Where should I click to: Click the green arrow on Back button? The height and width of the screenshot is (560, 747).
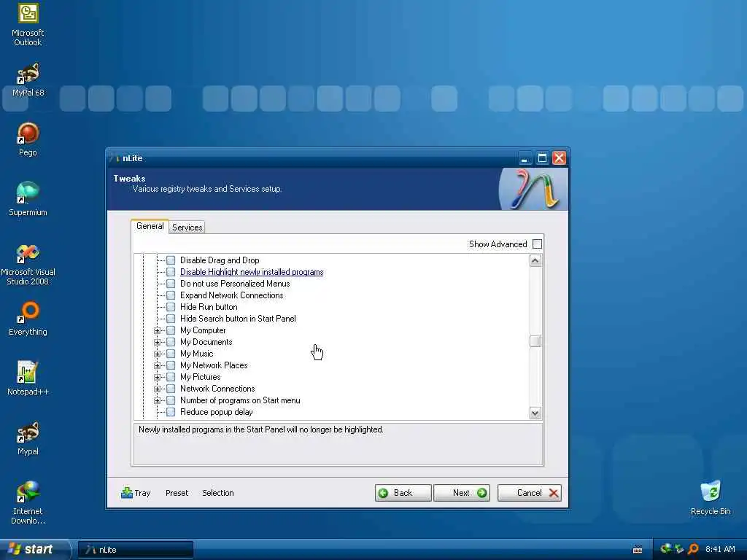[383, 493]
